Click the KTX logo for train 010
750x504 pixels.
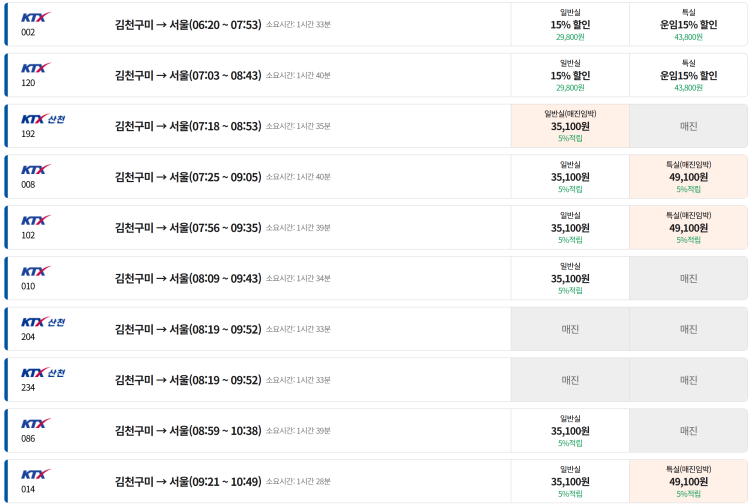[35, 271]
